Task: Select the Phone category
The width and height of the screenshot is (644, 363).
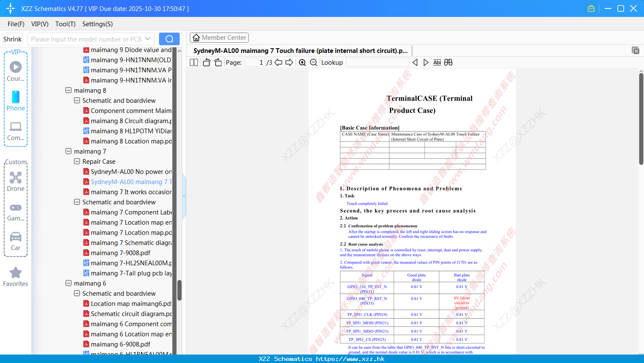Action: click(16, 101)
